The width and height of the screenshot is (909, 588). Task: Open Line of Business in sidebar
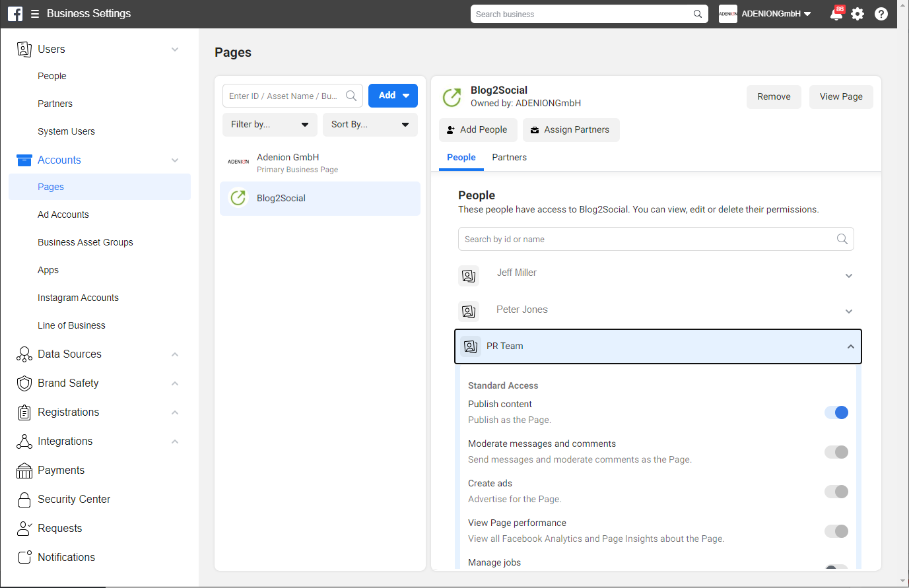coord(72,325)
